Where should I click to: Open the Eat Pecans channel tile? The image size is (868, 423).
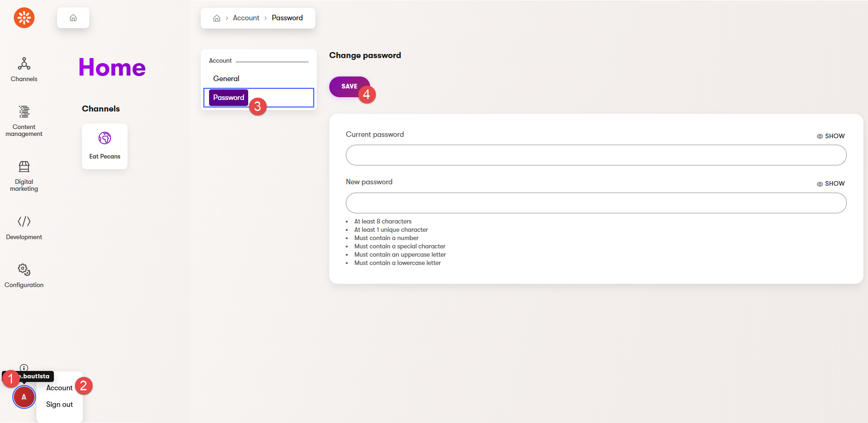[x=105, y=146]
